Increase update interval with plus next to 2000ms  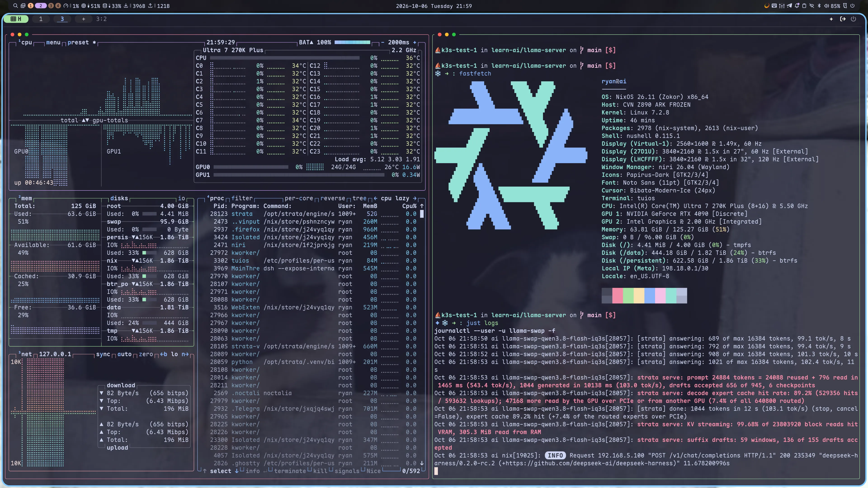(415, 42)
